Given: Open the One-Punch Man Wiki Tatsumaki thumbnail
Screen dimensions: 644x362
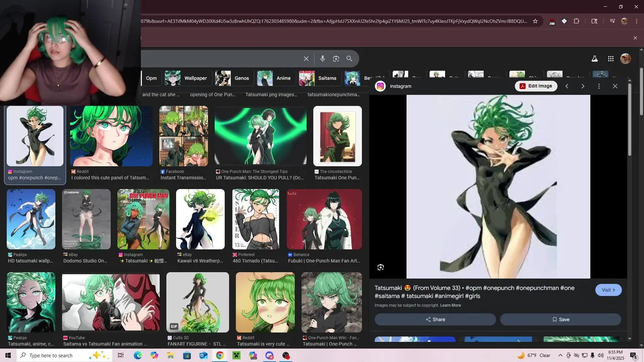Looking at the screenshot, I should 332,303.
